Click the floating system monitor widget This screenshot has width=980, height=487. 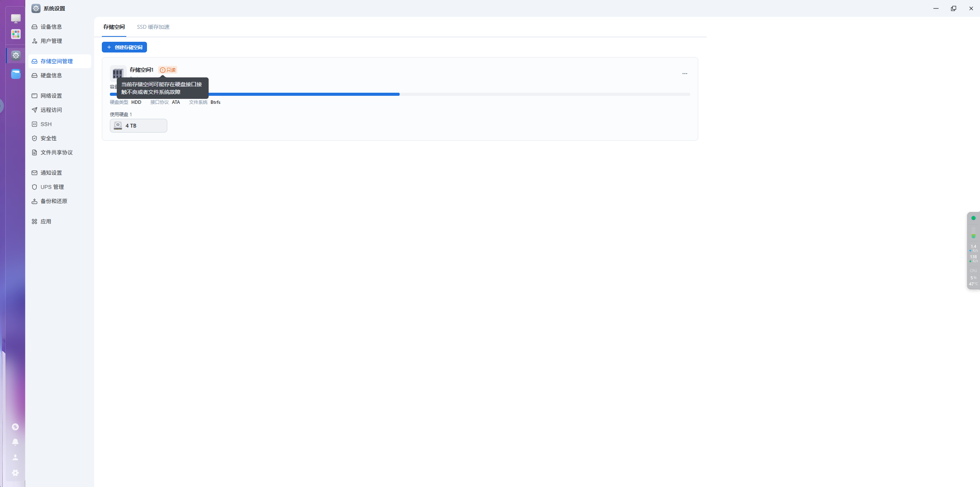(973, 251)
